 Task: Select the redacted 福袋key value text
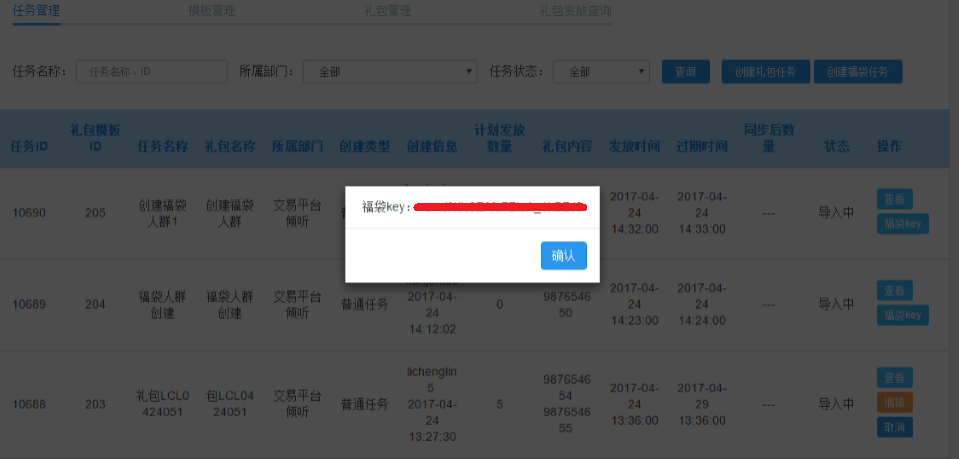click(500, 207)
